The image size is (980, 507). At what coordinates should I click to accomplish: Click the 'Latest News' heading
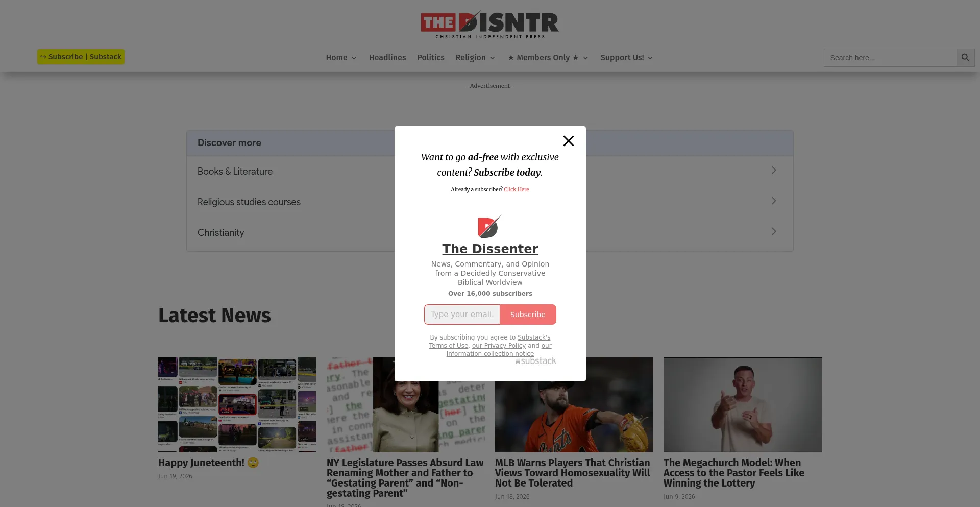pyautogui.click(x=214, y=316)
